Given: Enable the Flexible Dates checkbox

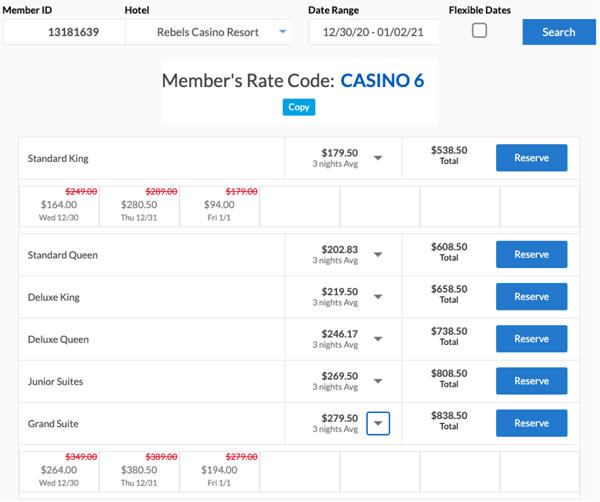Looking at the screenshot, I should click(479, 30).
